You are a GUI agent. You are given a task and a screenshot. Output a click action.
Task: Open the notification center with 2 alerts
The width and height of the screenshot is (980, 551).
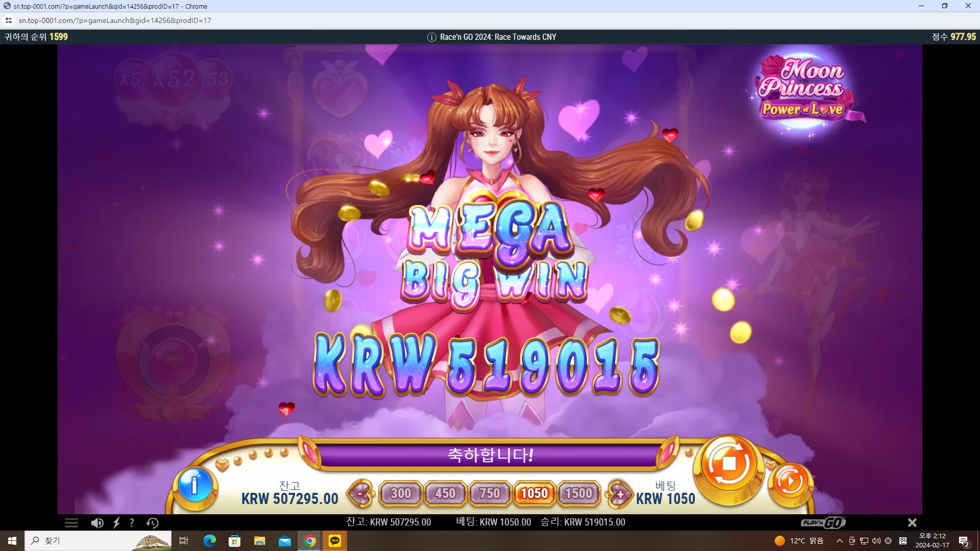tap(964, 541)
